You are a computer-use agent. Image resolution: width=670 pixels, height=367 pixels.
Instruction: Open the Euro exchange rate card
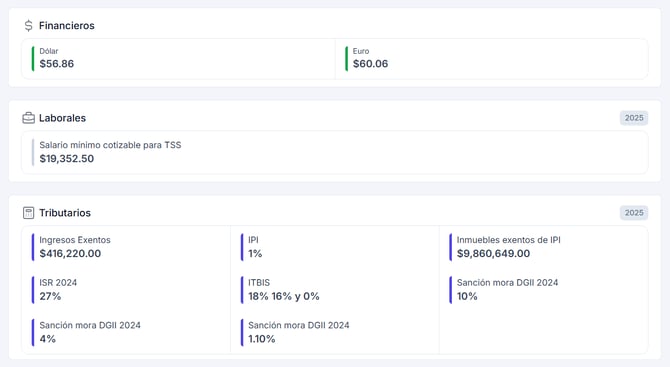click(x=491, y=59)
